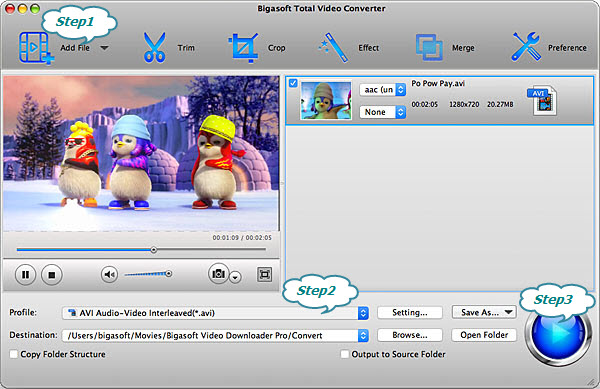Open the Profile format dropdown

pyautogui.click(x=215, y=313)
